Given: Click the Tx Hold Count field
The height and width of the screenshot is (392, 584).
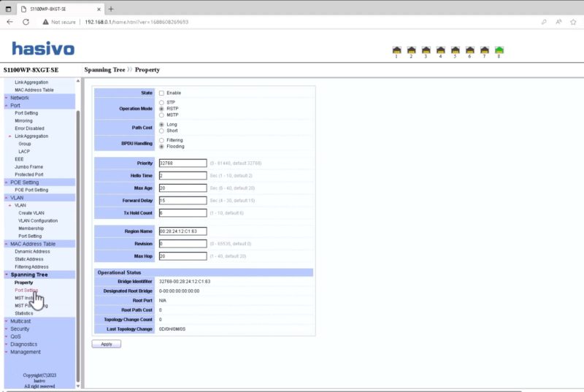Looking at the screenshot, I should [x=183, y=213].
